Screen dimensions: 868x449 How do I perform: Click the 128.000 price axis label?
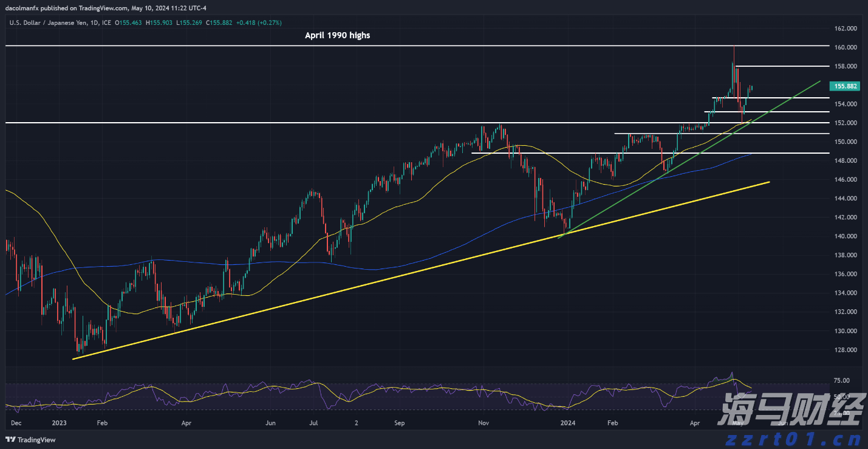click(x=846, y=350)
